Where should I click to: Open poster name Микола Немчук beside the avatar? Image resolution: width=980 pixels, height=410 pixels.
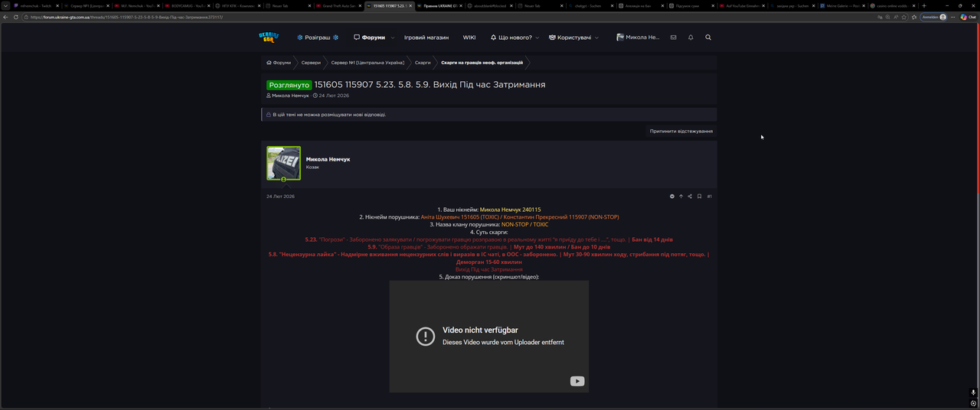coord(328,159)
